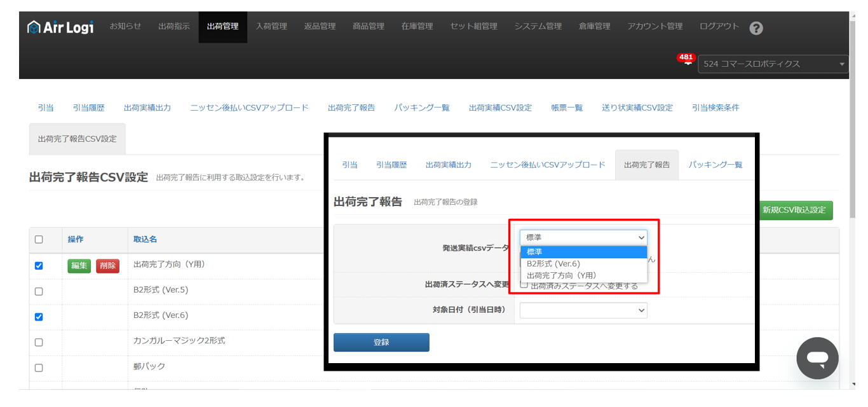
Task: Choose B2形式 (Ver.6) from dropdown list
Action: pos(553,264)
